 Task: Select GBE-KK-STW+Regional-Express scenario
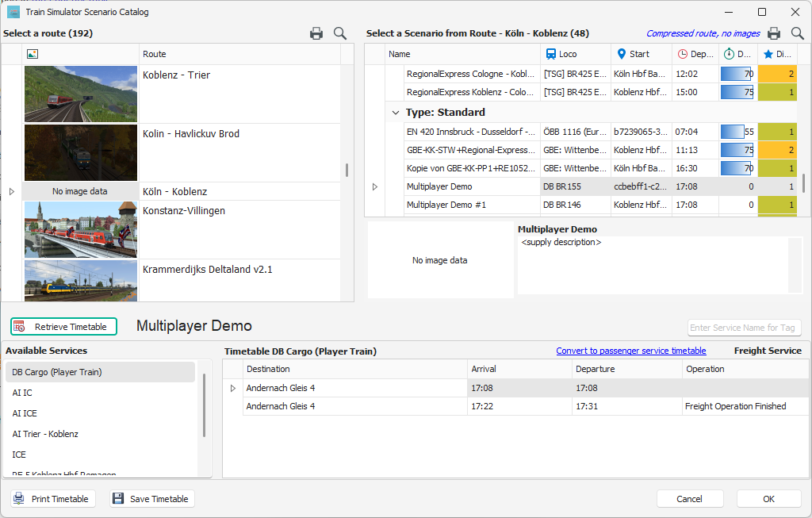(x=470, y=150)
